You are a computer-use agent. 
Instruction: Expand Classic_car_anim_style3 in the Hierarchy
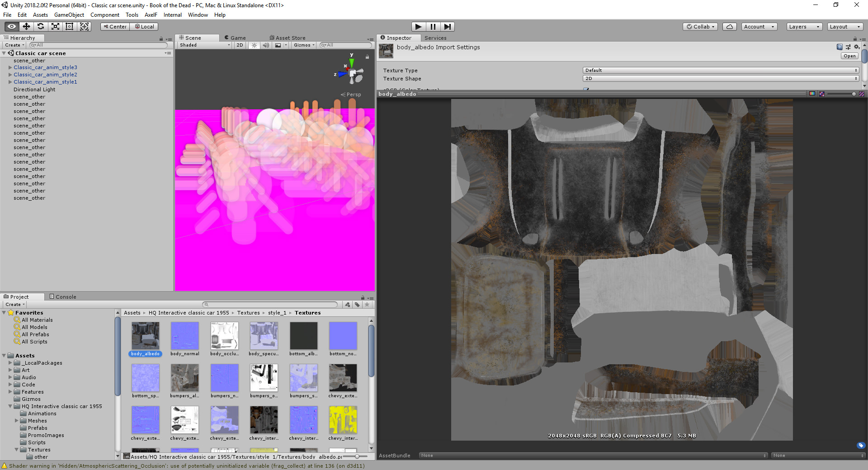pos(10,67)
